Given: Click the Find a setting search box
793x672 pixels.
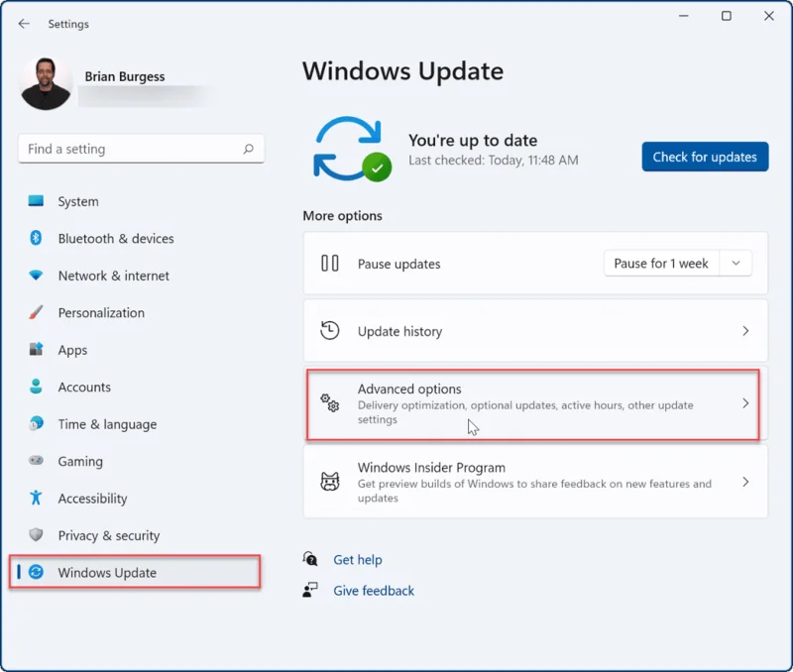Looking at the screenshot, I should 141,149.
